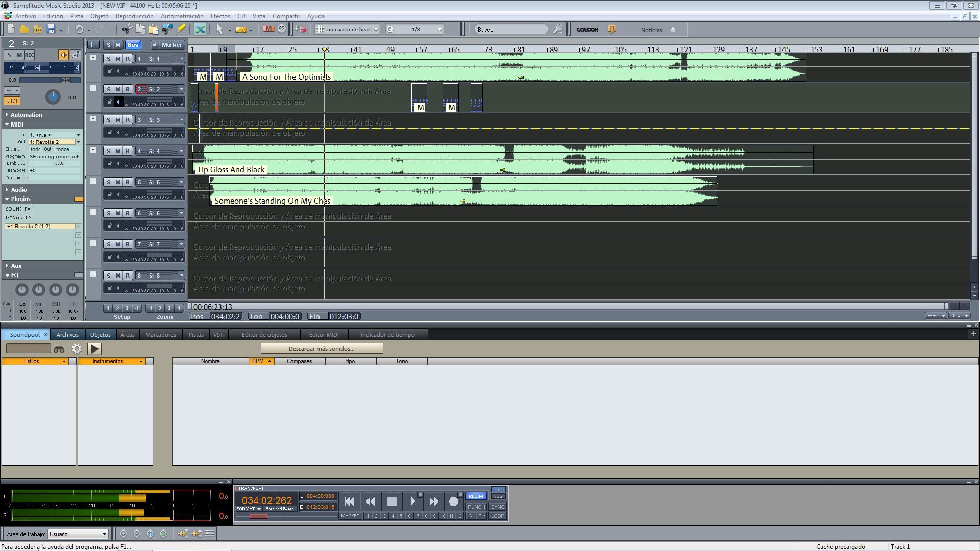Toggle LOOP in the transport panel
The height and width of the screenshot is (551, 980).
tap(497, 516)
